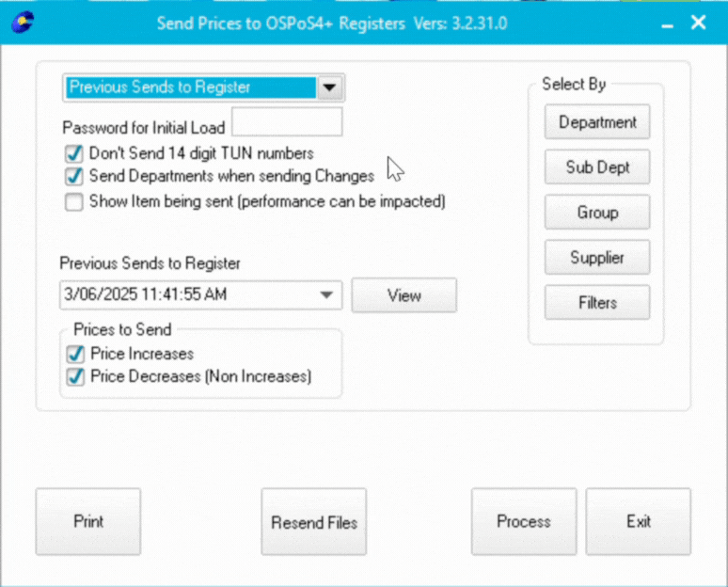The width and height of the screenshot is (728, 587).
Task: Click the Password for Initial Load label
Action: coord(144,127)
